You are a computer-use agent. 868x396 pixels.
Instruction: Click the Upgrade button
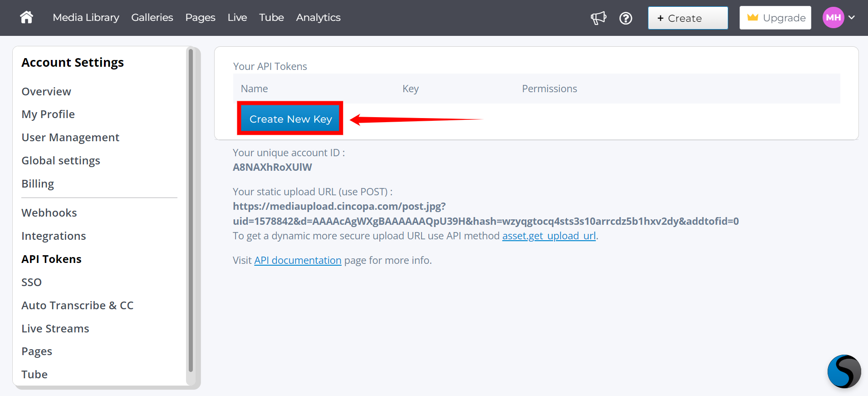click(x=775, y=18)
